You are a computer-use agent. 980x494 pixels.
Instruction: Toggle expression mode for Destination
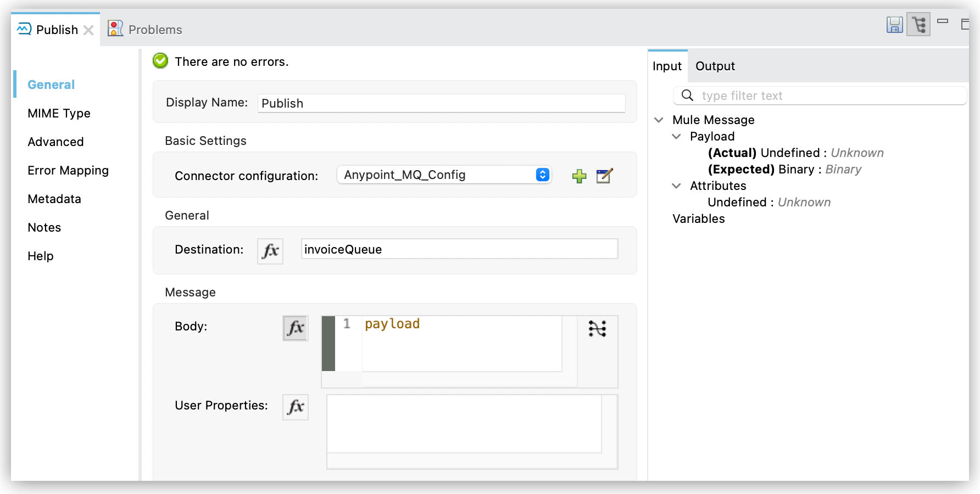tap(270, 251)
